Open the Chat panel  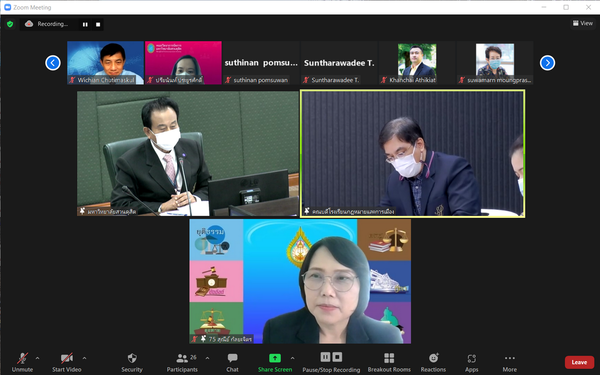point(232,362)
